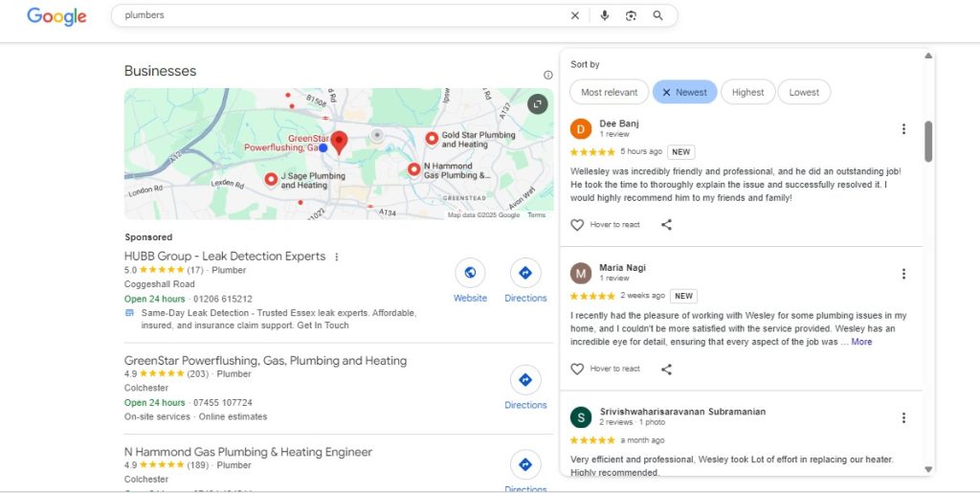Screen dimensions: 980x493
Task: Click the magnifier search icon
Action: 658,15
